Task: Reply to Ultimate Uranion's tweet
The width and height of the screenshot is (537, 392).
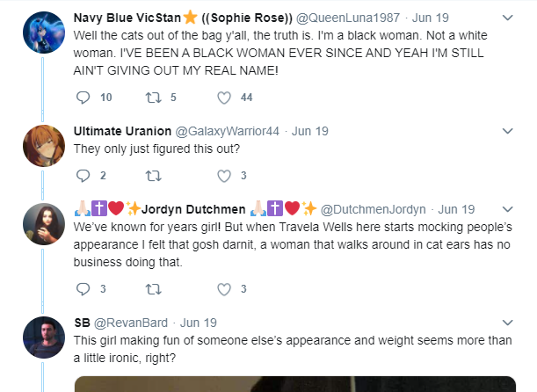Action: pos(83,176)
